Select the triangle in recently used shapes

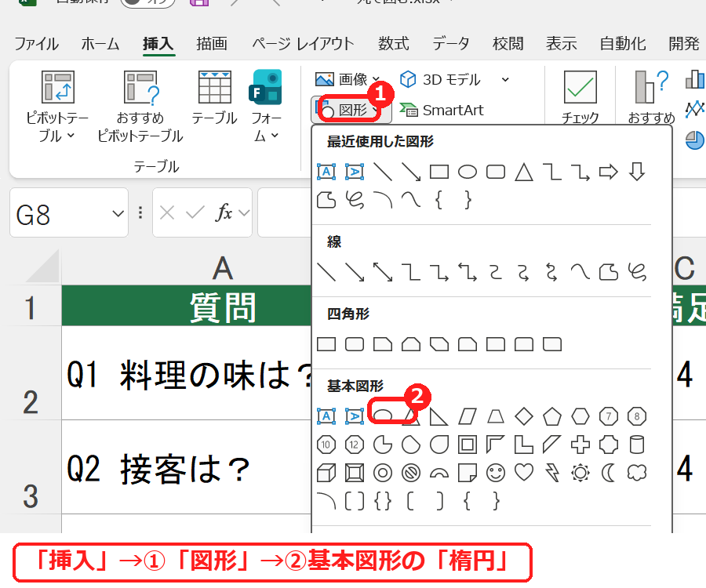524,172
